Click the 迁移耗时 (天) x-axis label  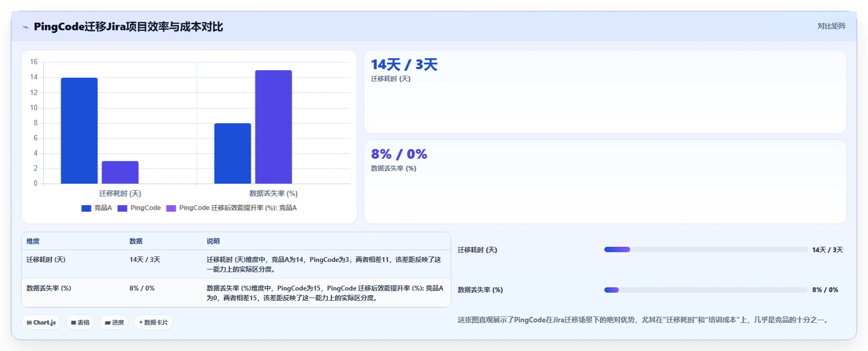120,193
